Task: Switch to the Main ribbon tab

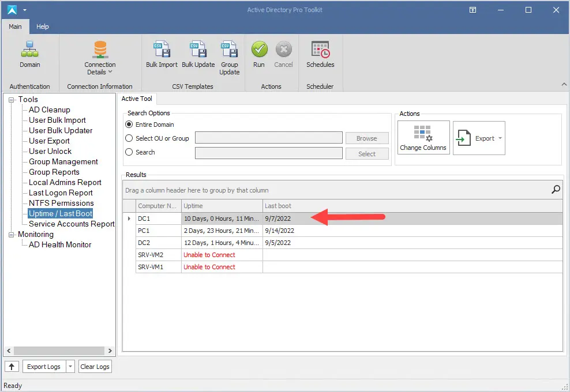Action: point(15,27)
